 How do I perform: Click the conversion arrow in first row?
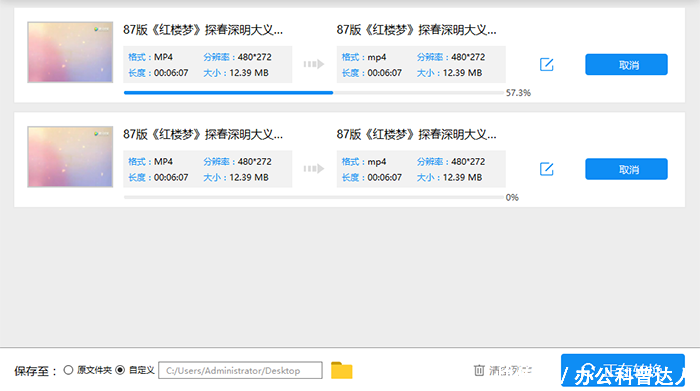click(314, 64)
